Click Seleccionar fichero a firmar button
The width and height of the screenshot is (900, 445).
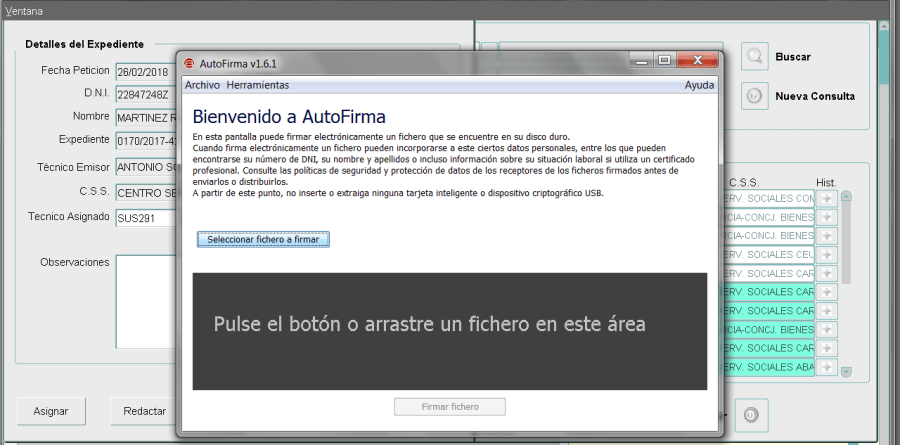tap(263, 240)
